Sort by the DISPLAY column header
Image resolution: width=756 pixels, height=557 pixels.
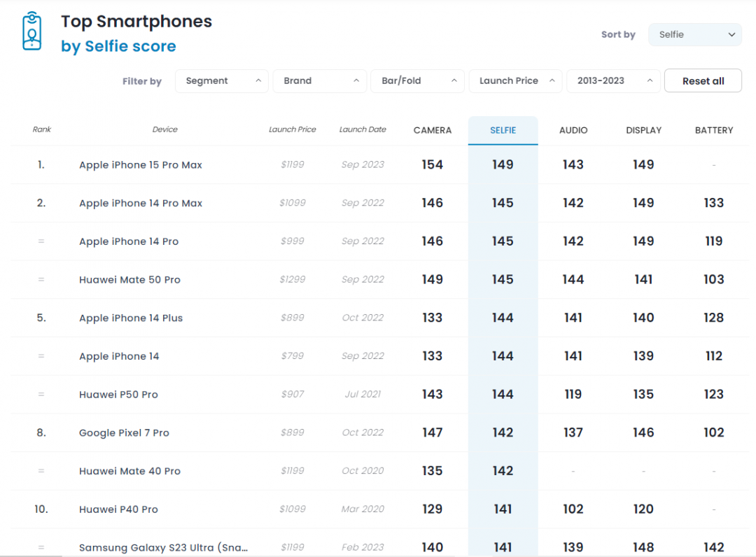[x=643, y=130]
